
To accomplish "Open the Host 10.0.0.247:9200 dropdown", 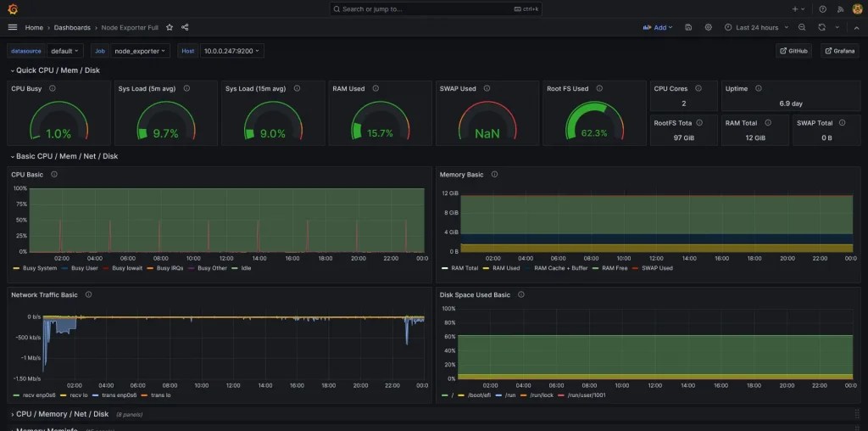I will [232, 51].
